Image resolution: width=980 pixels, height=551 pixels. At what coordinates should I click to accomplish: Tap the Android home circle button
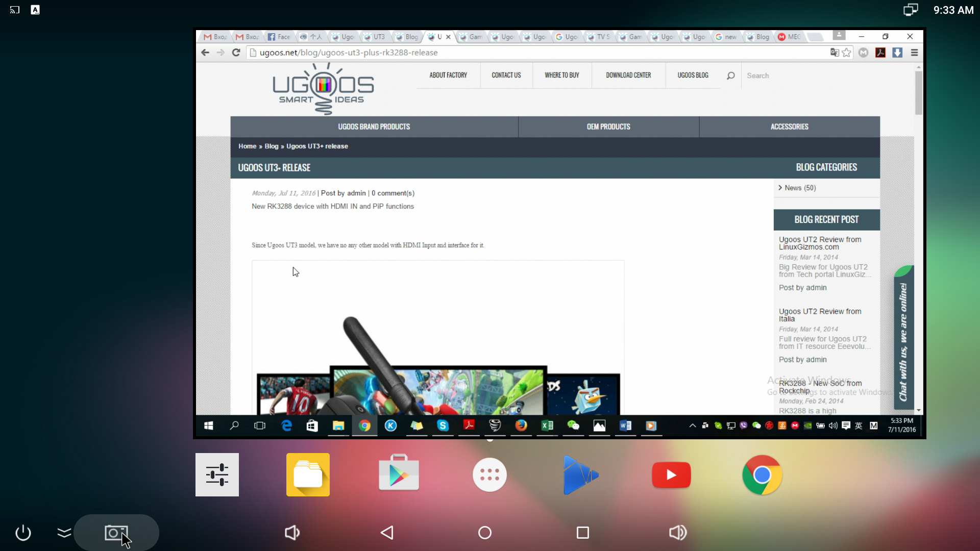[485, 533]
